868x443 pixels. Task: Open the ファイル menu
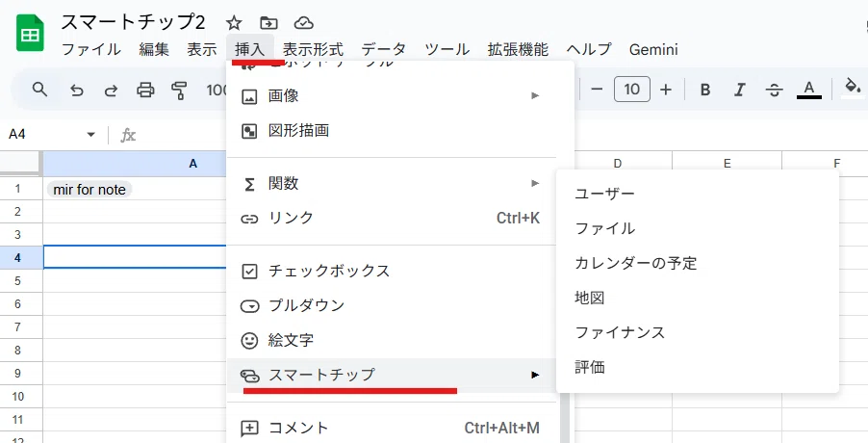(x=90, y=49)
